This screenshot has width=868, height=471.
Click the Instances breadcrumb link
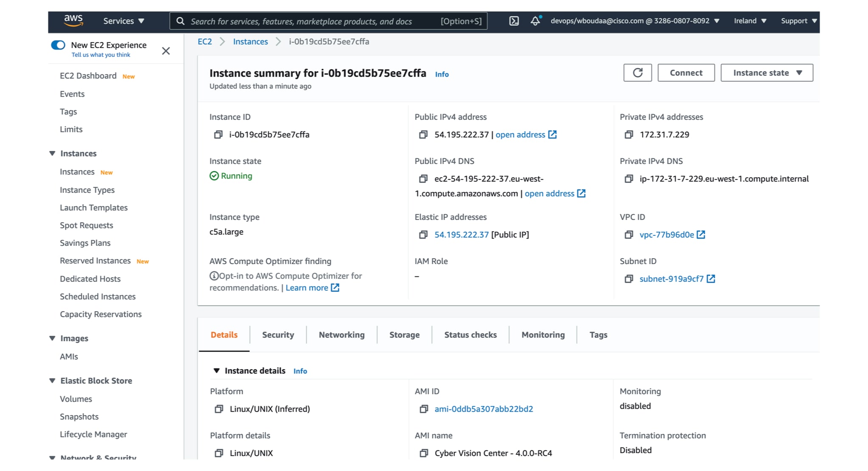tap(250, 42)
